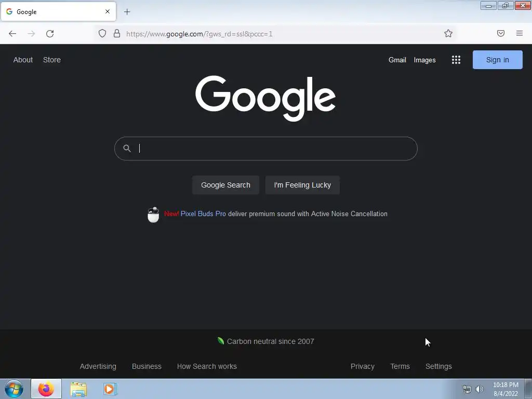This screenshot has width=532, height=399.
Task: Click the magnifier icon in search box
Action: click(x=127, y=148)
